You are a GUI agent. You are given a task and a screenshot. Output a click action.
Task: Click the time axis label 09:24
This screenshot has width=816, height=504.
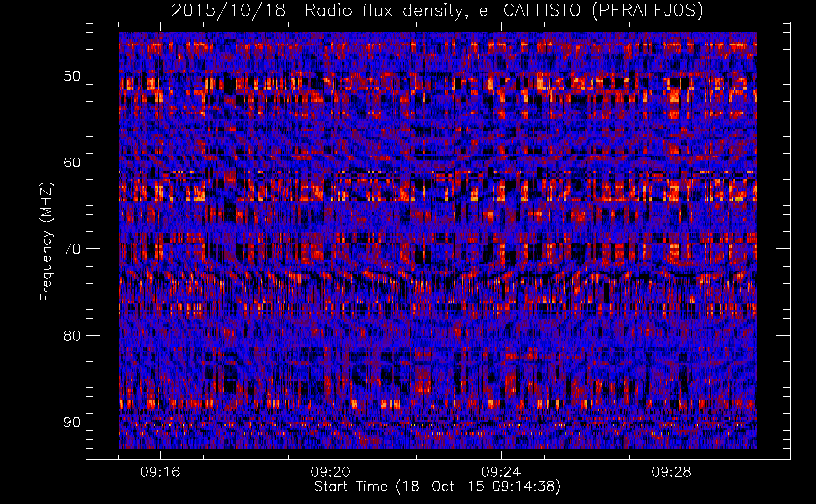click(501, 472)
